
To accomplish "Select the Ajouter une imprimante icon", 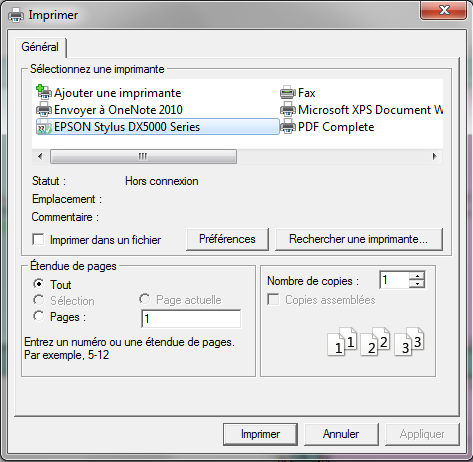I will click(x=44, y=92).
